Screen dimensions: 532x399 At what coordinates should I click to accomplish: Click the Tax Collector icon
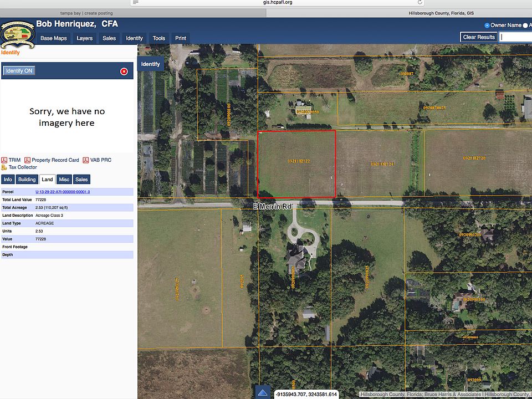5,167
